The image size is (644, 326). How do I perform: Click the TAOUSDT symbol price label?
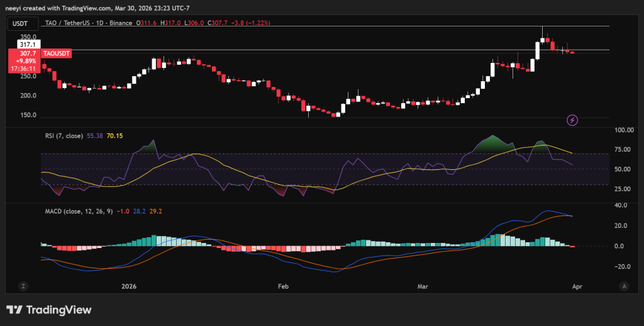[57, 54]
